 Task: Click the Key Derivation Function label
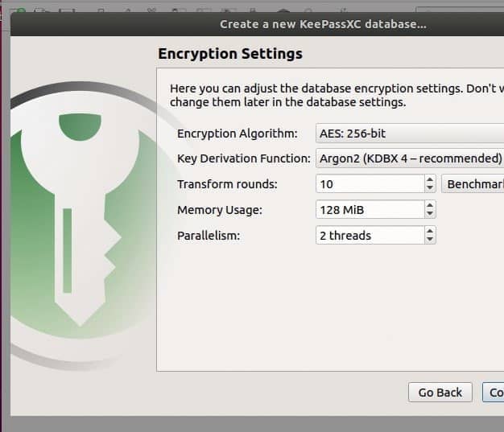pos(244,158)
